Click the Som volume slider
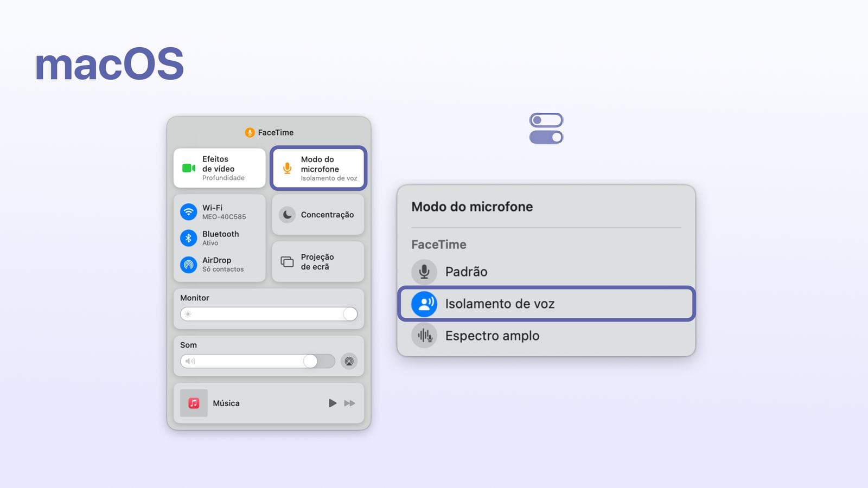Screen dimensions: 868x488 point(258,361)
